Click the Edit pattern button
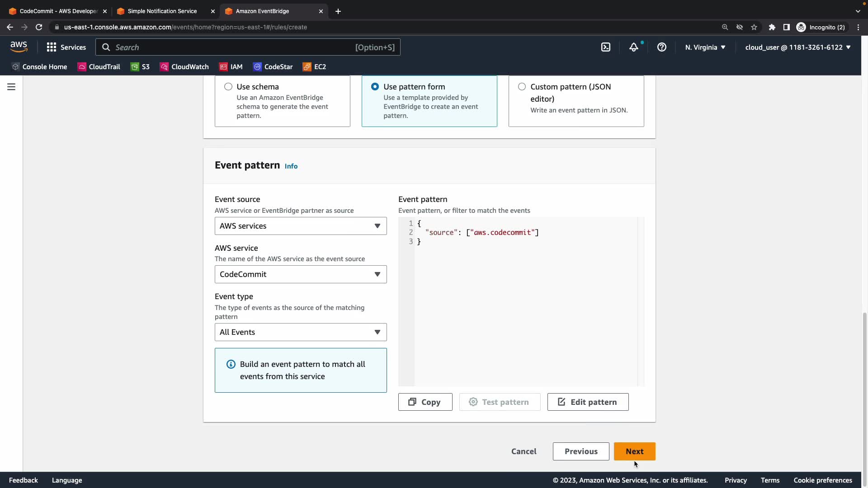Image resolution: width=868 pixels, height=488 pixels. 588,402
